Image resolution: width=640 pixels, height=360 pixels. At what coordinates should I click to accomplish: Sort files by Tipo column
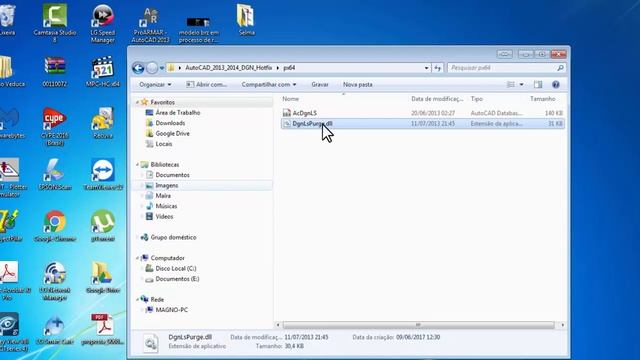click(x=476, y=99)
